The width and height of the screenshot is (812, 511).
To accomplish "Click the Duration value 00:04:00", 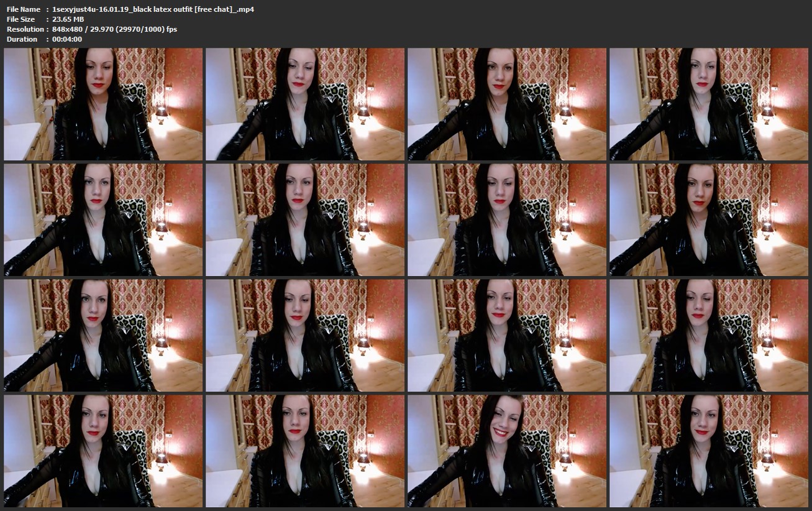I will pos(68,39).
